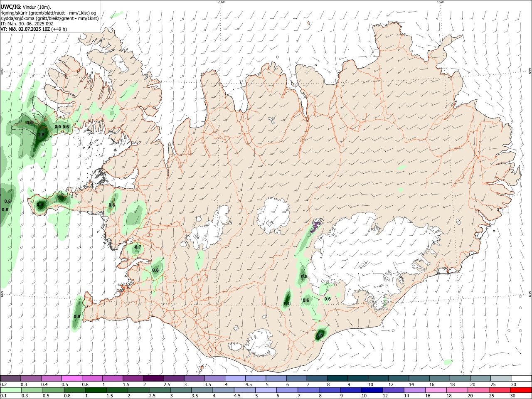Select the VT: Mið. 02.07.2025 10Z line

pyautogui.click(x=25, y=29)
